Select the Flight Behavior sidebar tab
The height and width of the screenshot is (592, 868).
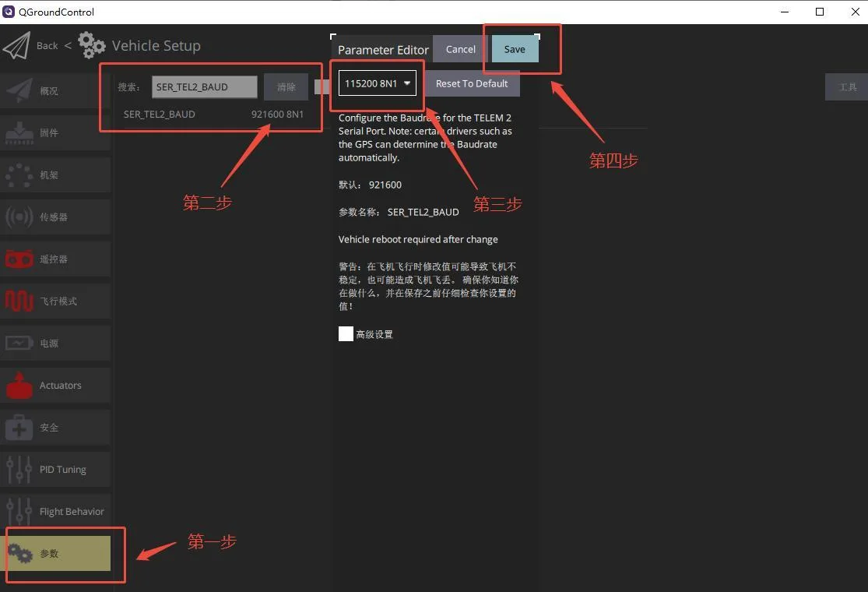pyautogui.click(x=55, y=511)
